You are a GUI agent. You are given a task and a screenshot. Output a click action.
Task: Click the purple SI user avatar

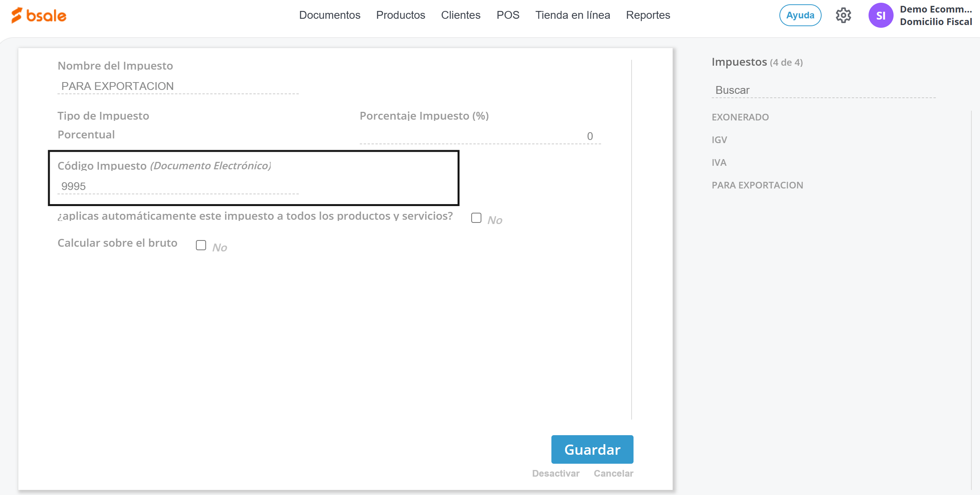coord(880,15)
